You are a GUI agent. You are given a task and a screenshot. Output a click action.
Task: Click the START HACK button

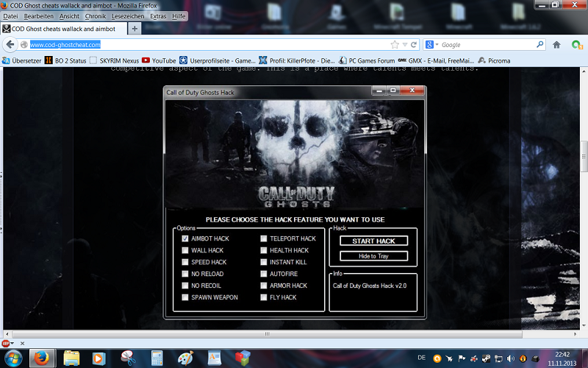373,241
